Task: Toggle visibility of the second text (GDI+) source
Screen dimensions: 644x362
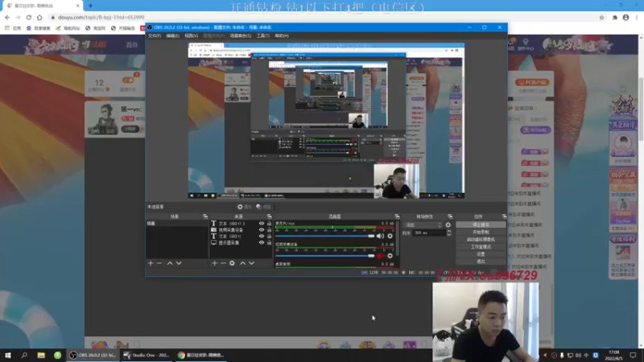Action: (x=261, y=237)
